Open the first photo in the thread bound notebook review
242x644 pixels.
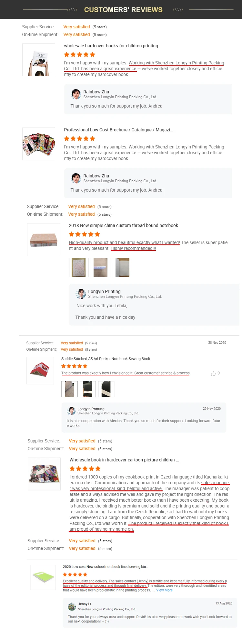coord(79,268)
